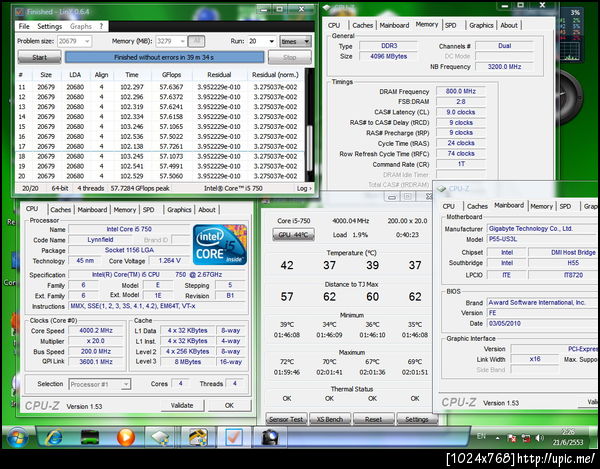The image size is (600, 469).
Task: Select the LinX yellow icon in taskbar
Action: 198,437
